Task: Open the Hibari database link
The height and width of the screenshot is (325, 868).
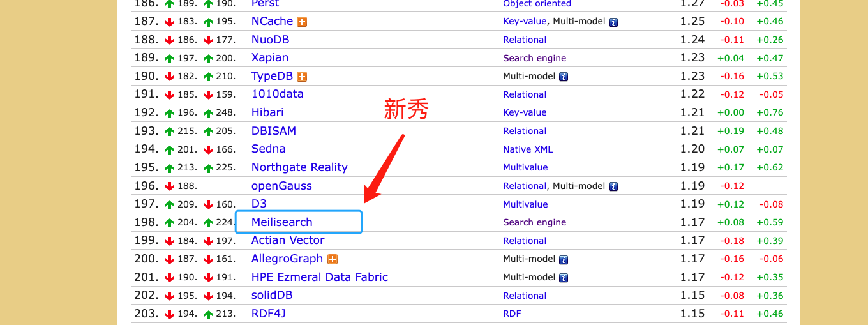Action: click(x=267, y=112)
